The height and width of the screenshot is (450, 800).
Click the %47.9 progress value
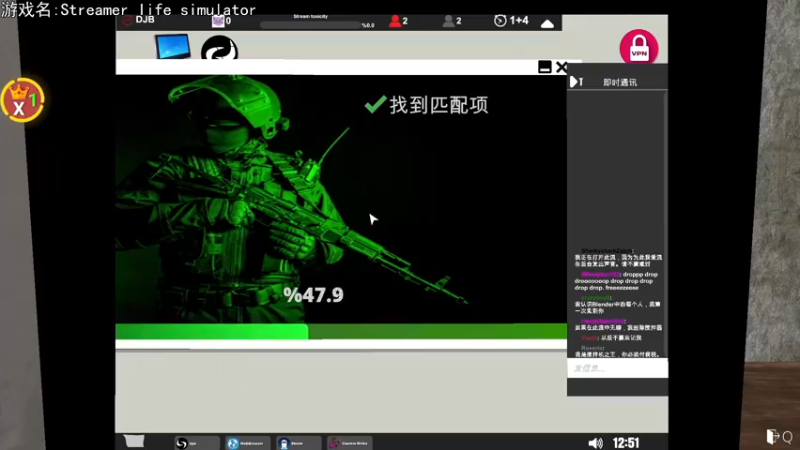pos(313,295)
